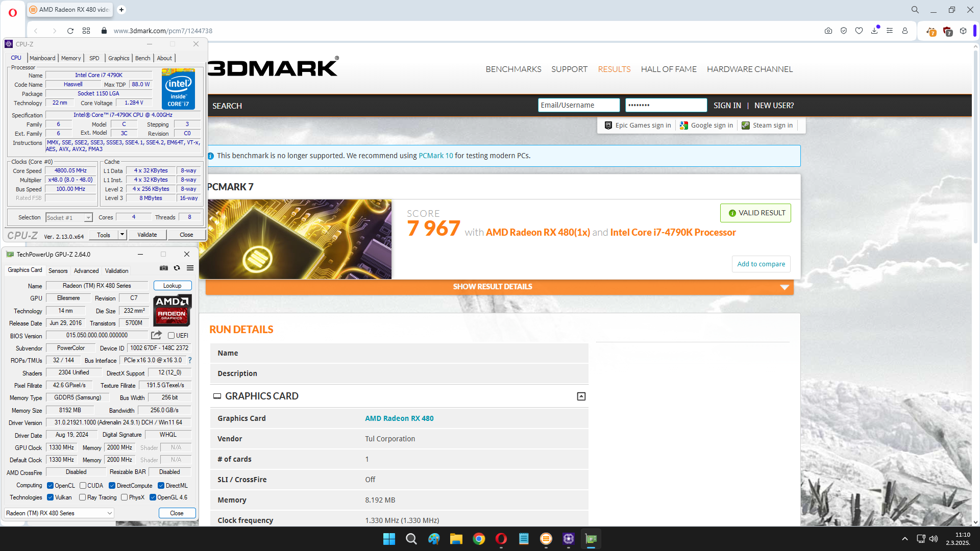Show hidden system tray icons chevron

(904, 539)
